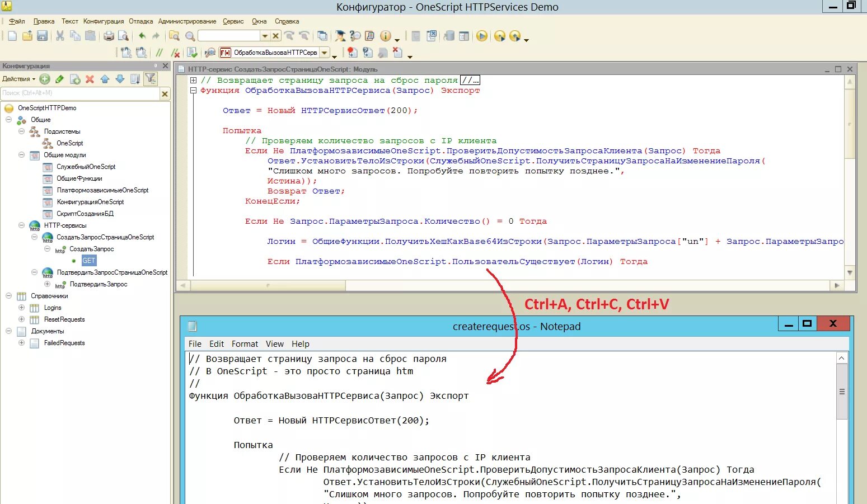867x504 pixels.
Task: Close the Конфигурация panel
Action: pos(165,66)
